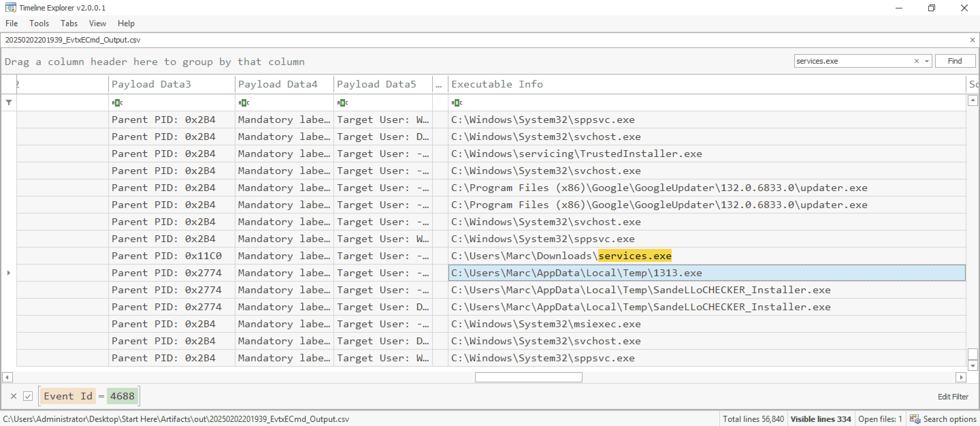The width and height of the screenshot is (980, 426).
Task: Remove the Event Id filter with X
Action: (x=14, y=396)
